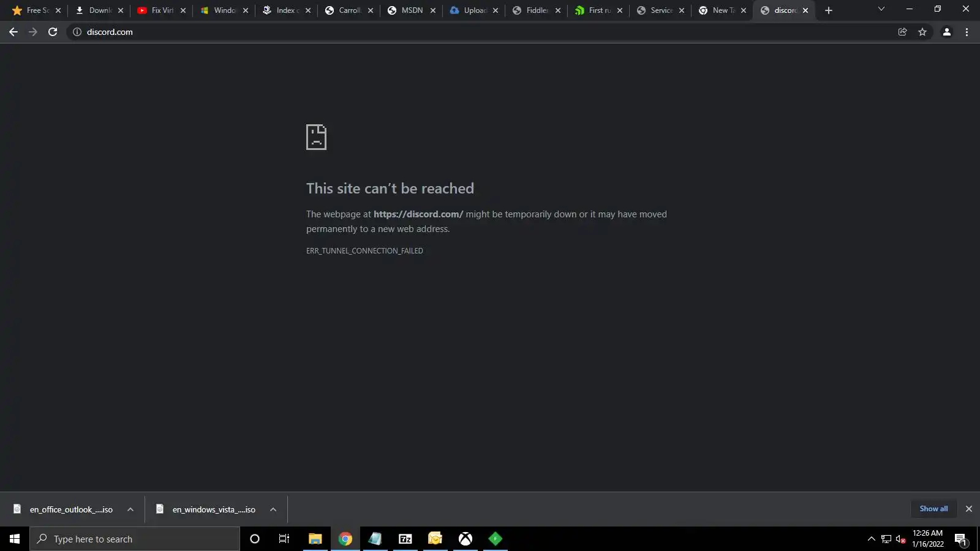Open the notification center icon
The width and height of the screenshot is (980, 551).
961,539
